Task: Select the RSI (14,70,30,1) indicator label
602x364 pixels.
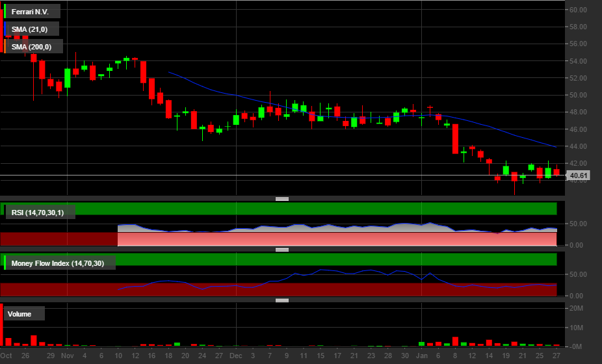Action: [39, 213]
